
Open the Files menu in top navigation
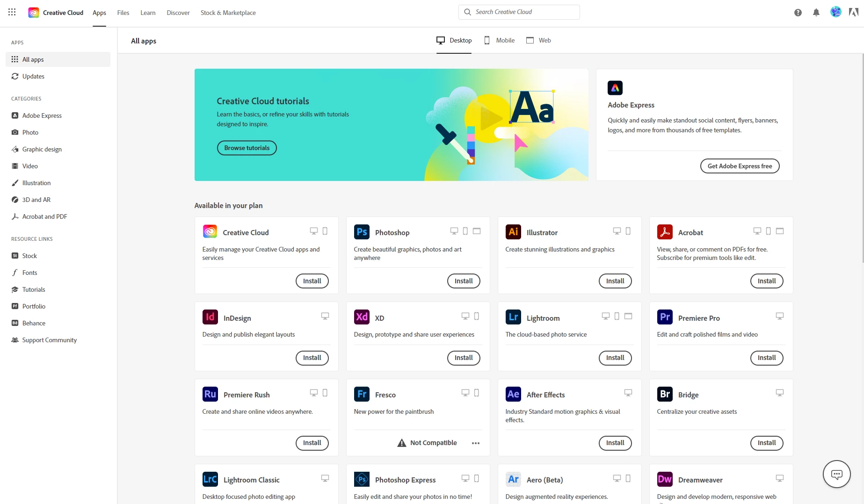123,13
